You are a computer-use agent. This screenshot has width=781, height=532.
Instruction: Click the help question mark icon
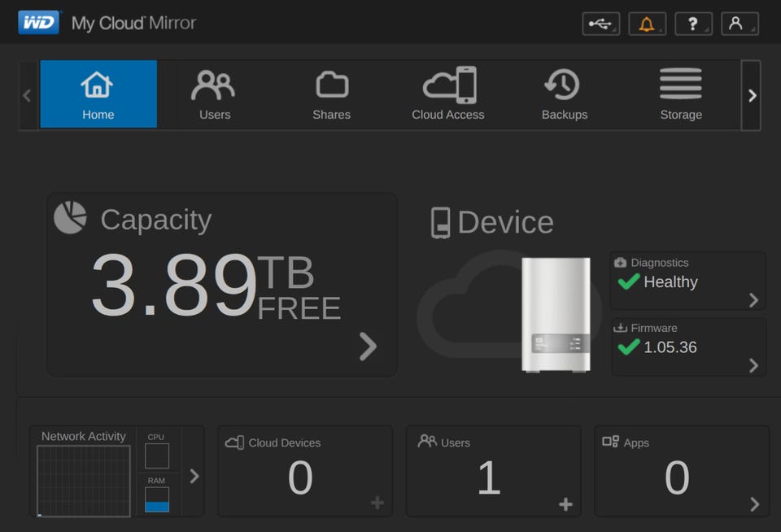(x=693, y=24)
